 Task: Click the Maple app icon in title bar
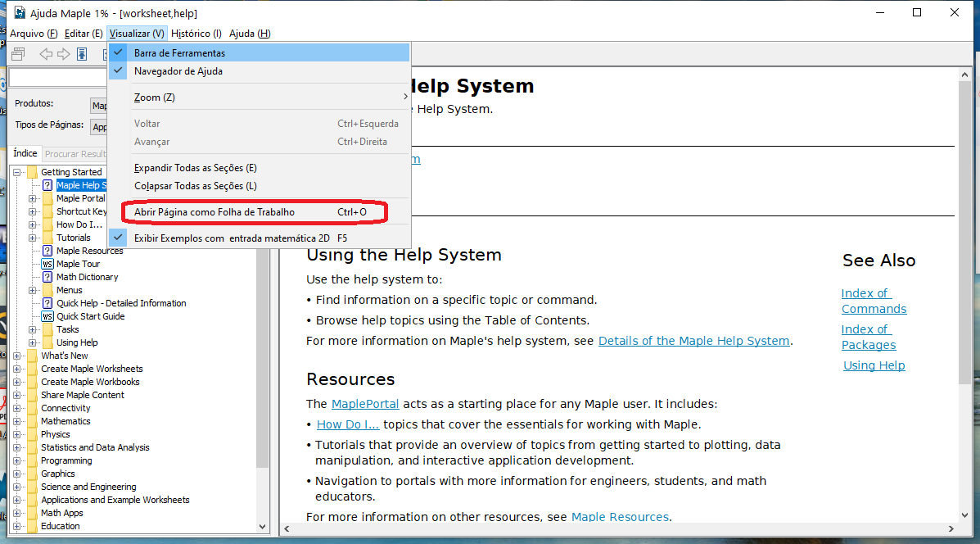pyautogui.click(x=20, y=12)
